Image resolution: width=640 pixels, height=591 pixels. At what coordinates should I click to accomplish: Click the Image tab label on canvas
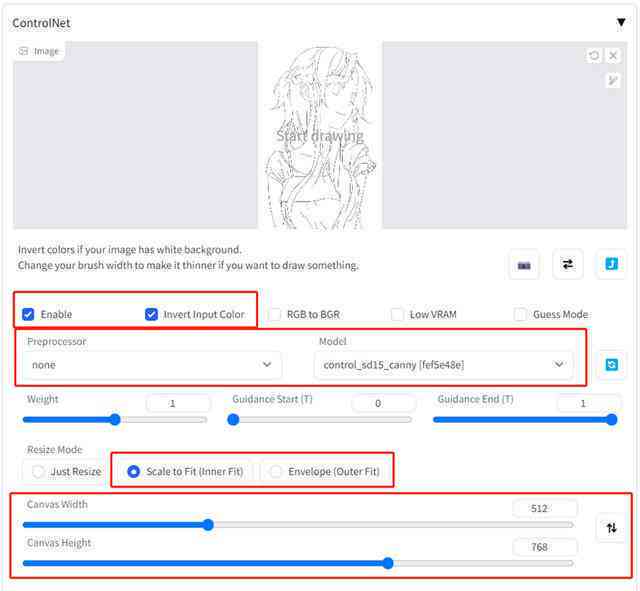pos(39,51)
